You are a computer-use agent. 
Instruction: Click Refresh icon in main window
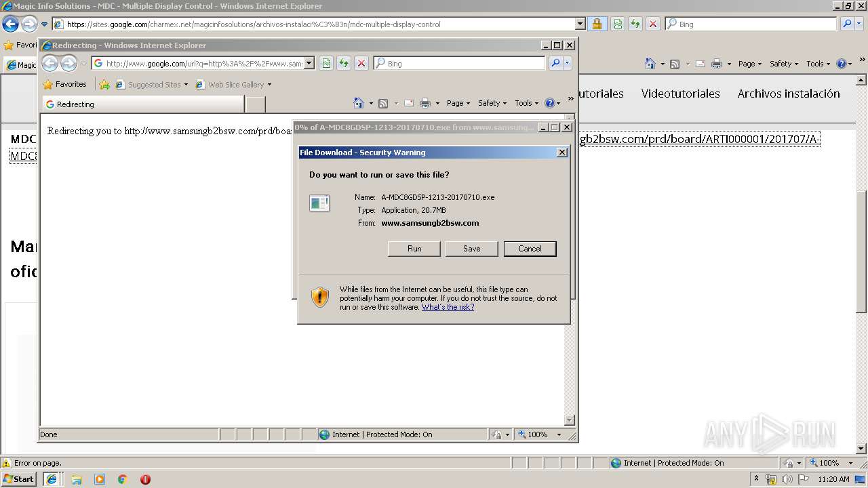635,24
